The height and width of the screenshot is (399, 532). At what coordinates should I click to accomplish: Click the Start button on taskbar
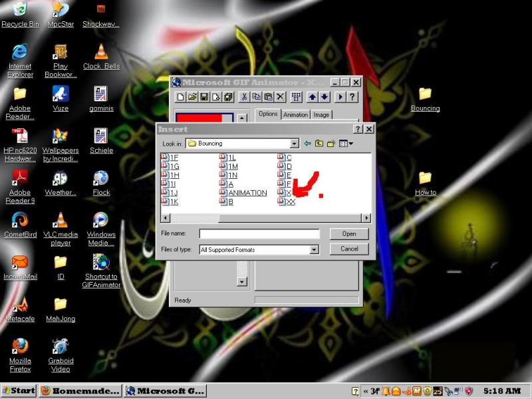click(x=19, y=391)
